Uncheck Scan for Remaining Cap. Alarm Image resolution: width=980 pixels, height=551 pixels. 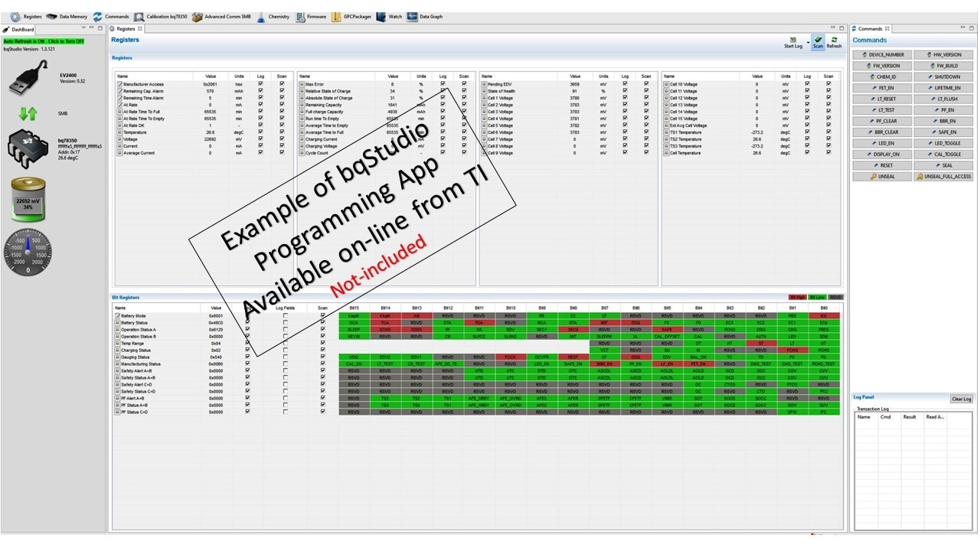click(282, 91)
